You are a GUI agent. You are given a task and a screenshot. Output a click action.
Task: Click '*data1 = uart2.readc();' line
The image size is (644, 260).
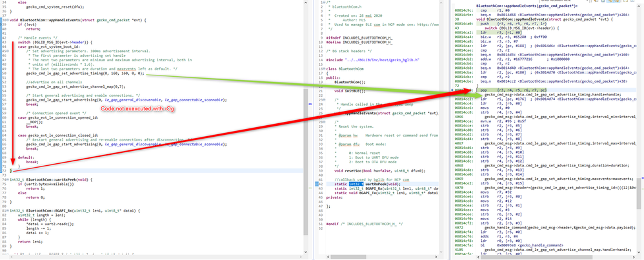coord(50,224)
